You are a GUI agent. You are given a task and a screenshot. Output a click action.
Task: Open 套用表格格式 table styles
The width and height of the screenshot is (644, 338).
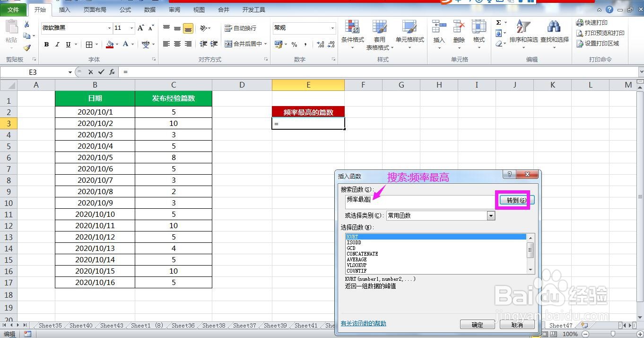click(x=379, y=35)
